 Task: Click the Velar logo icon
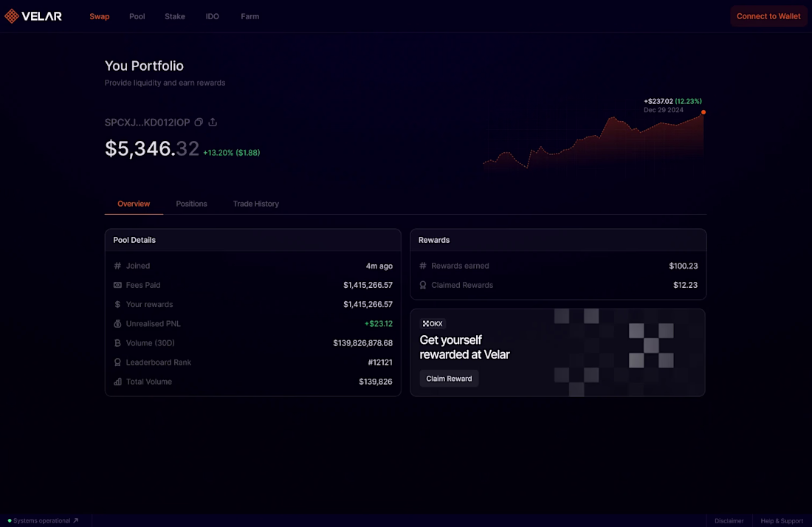[11, 16]
